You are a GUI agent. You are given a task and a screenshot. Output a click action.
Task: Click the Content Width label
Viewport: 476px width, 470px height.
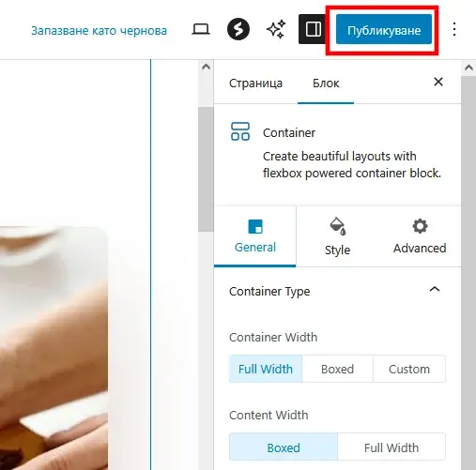[x=269, y=416]
